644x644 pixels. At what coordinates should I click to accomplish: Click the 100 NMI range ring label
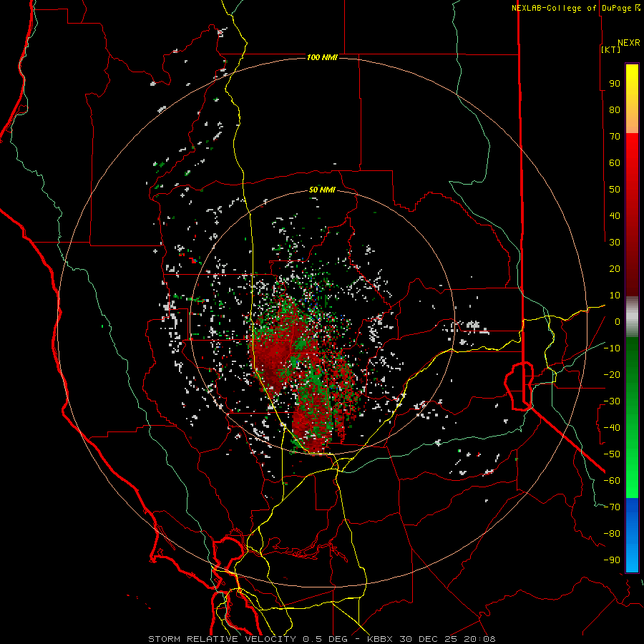point(322,57)
